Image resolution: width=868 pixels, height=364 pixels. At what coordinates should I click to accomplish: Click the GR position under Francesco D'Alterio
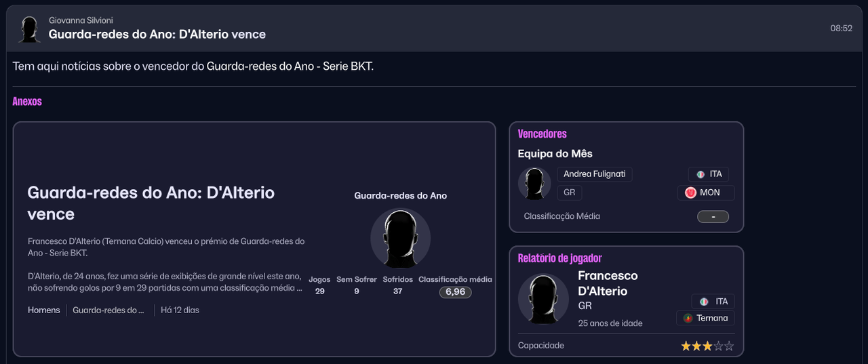coord(585,306)
